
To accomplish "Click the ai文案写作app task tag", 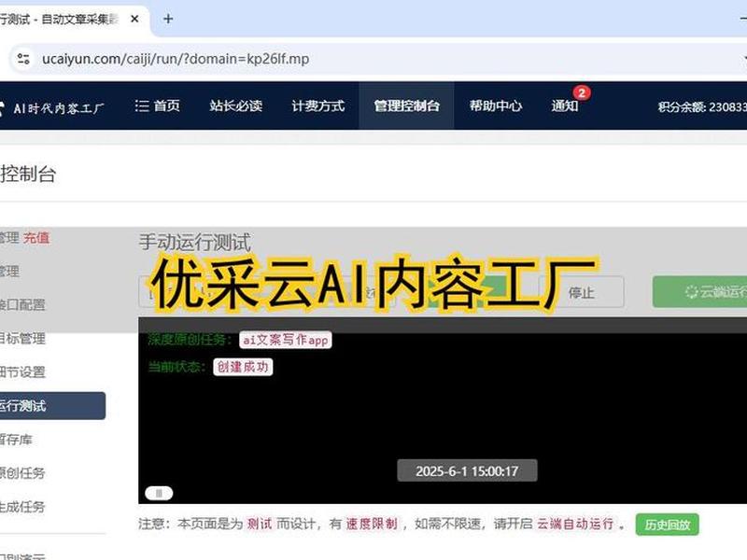I will point(286,340).
